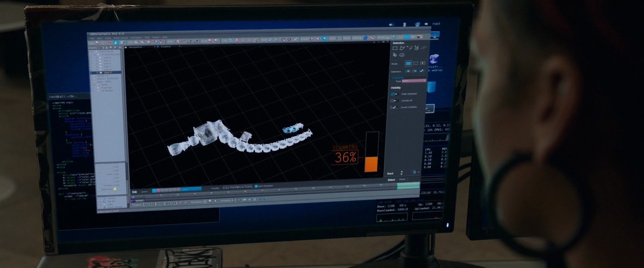Click the blue globe toolbar icon
Image resolution: width=644 pixels, height=268 pixels.
click(366, 38)
